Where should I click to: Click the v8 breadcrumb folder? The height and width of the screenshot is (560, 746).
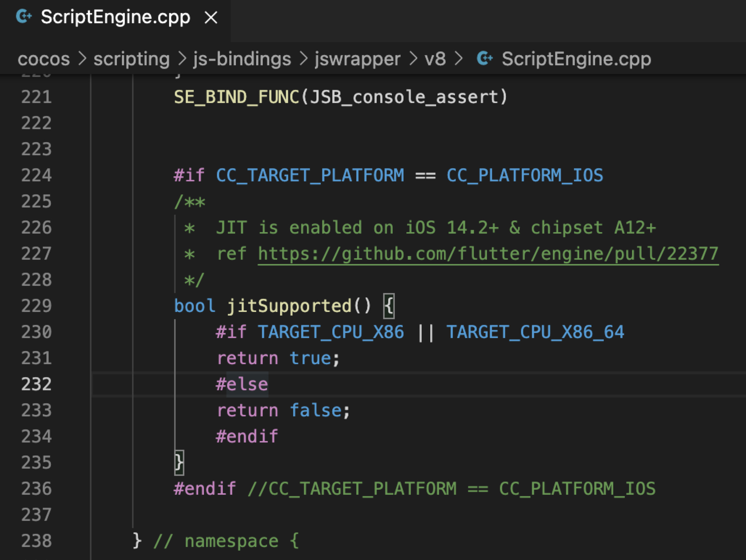point(435,59)
